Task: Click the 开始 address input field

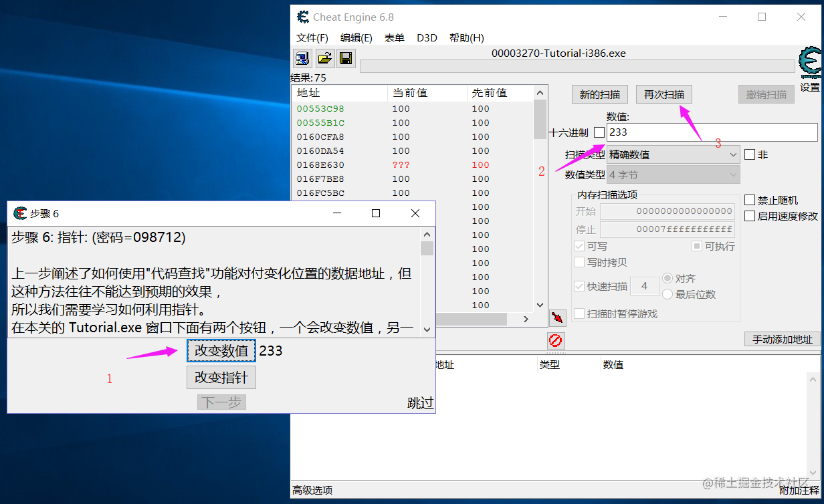Action: click(x=667, y=211)
